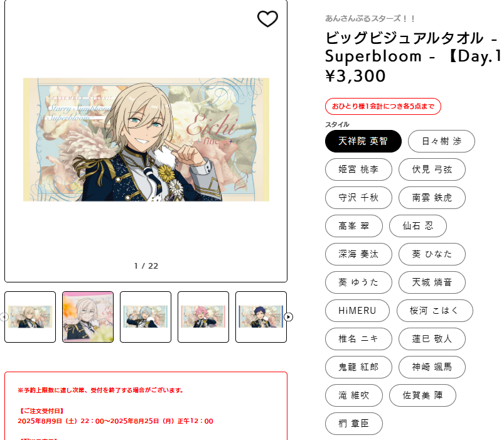504x440 pixels.
Task: Select the 天祥院 英智 style option
Action: (x=363, y=141)
